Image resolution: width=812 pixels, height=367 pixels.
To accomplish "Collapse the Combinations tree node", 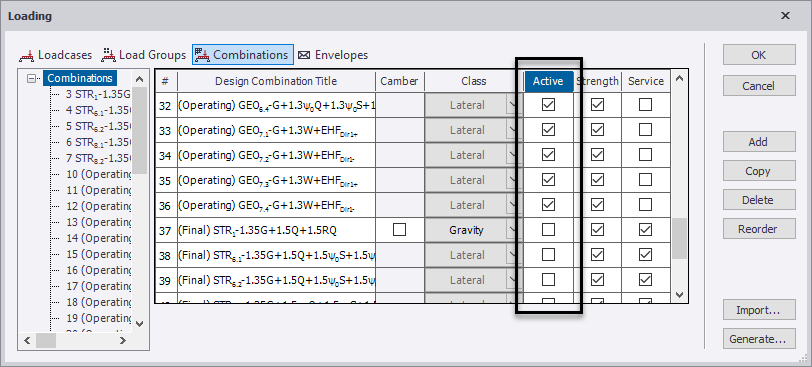I will pos(33,79).
